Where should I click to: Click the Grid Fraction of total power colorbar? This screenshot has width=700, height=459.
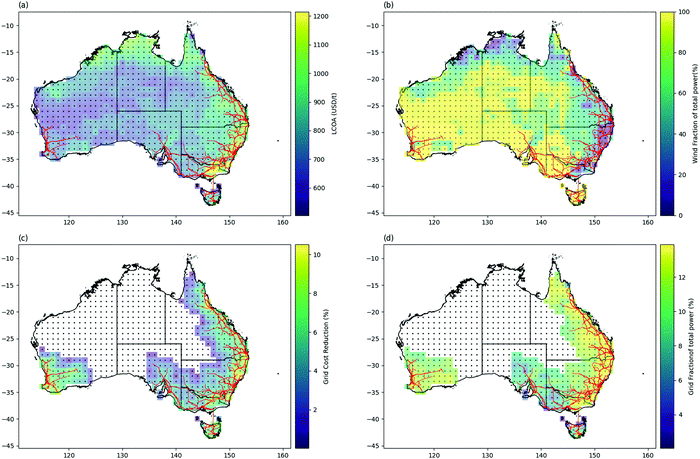[667, 346]
